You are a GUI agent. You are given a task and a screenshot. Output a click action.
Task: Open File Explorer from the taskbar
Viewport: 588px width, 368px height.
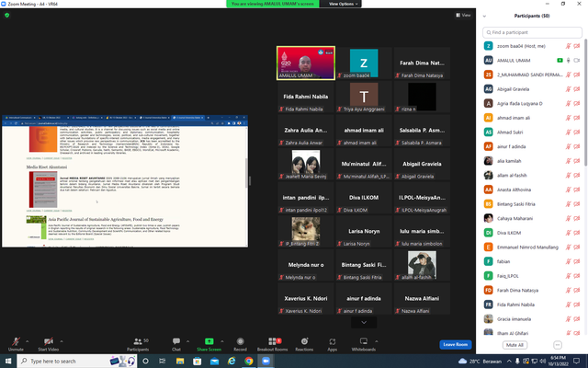coord(180,361)
